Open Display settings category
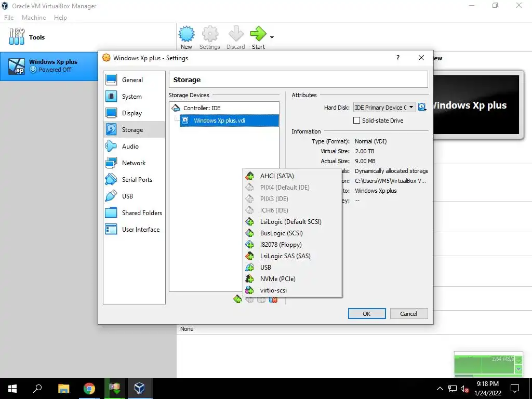Screen dimensions: 532x399 point(135,113)
